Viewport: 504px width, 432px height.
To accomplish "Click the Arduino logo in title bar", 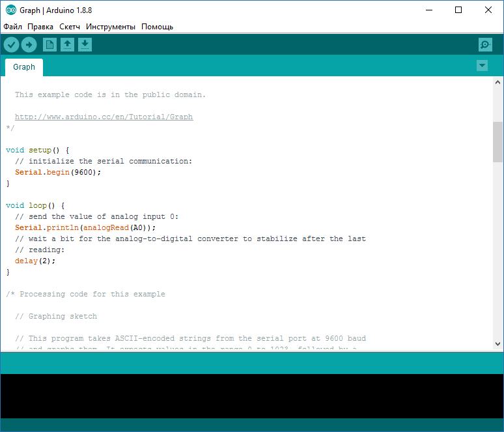I will tap(10, 10).
